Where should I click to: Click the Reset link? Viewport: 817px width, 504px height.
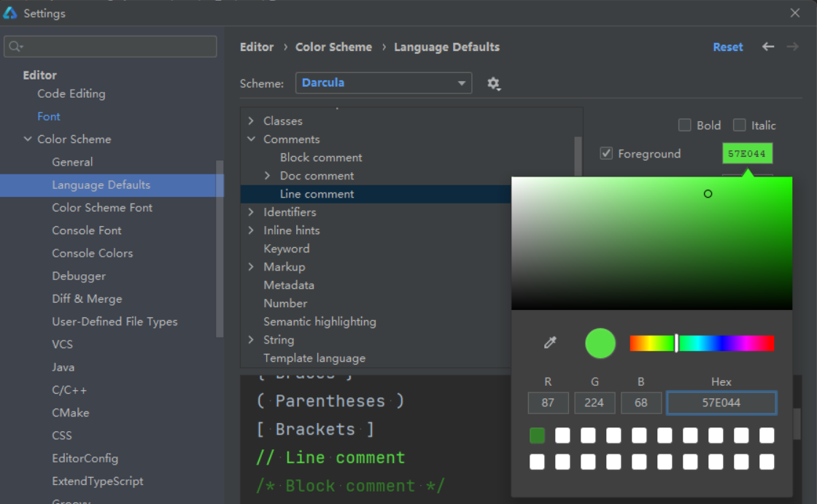pos(728,47)
